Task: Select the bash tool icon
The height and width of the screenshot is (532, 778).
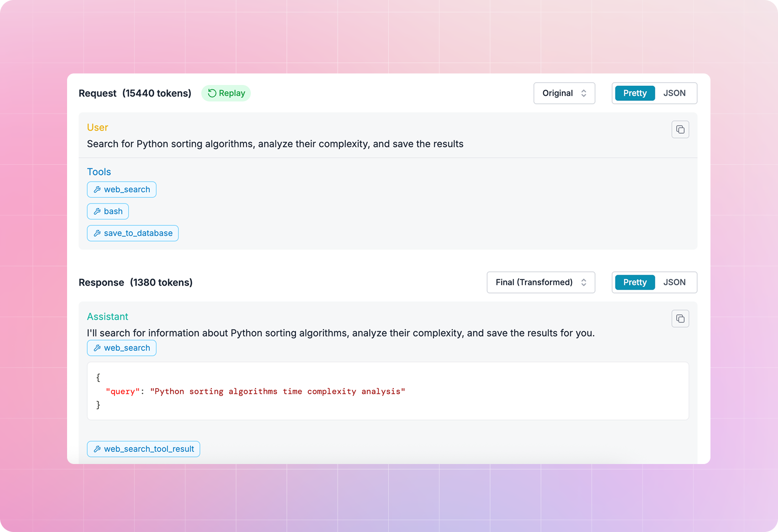Action: tap(97, 211)
